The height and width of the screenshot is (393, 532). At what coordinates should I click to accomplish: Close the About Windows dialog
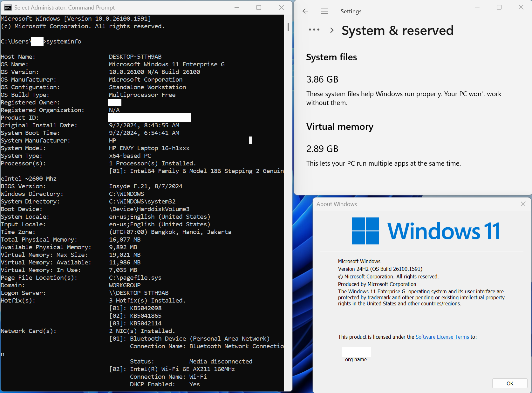pyautogui.click(x=523, y=204)
